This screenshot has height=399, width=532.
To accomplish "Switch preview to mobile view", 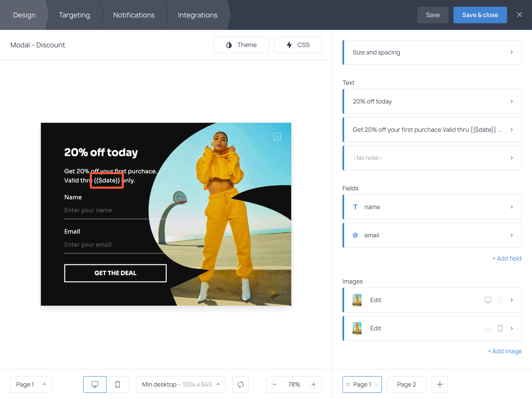I will pyautogui.click(x=118, y=384).
